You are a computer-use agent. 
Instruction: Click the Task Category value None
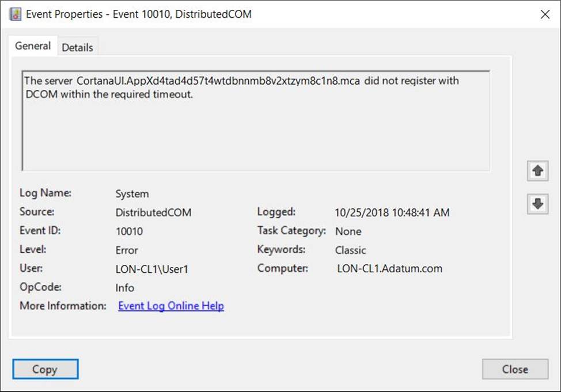[x=348, y=231]
